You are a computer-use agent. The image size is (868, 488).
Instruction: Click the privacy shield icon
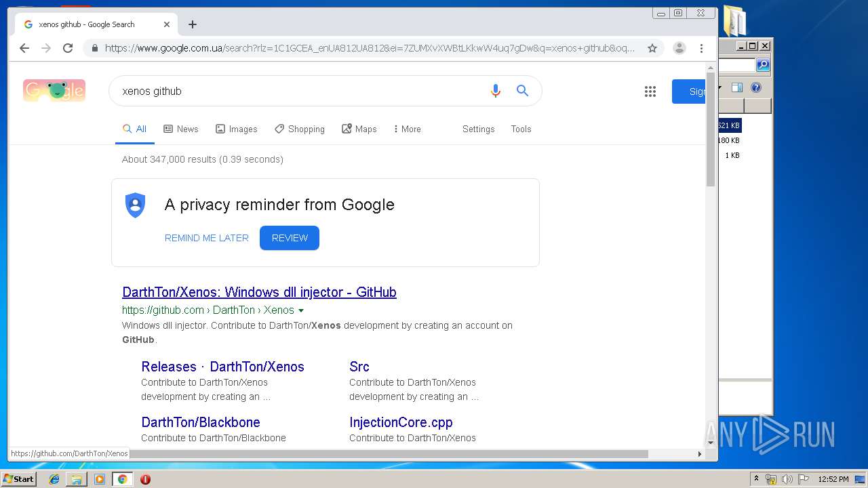point(136,205)
